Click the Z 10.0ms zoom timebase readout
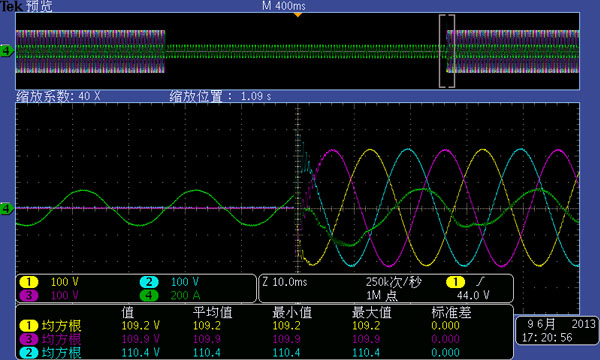Screen dimensions: 600x360 point(285,282)
